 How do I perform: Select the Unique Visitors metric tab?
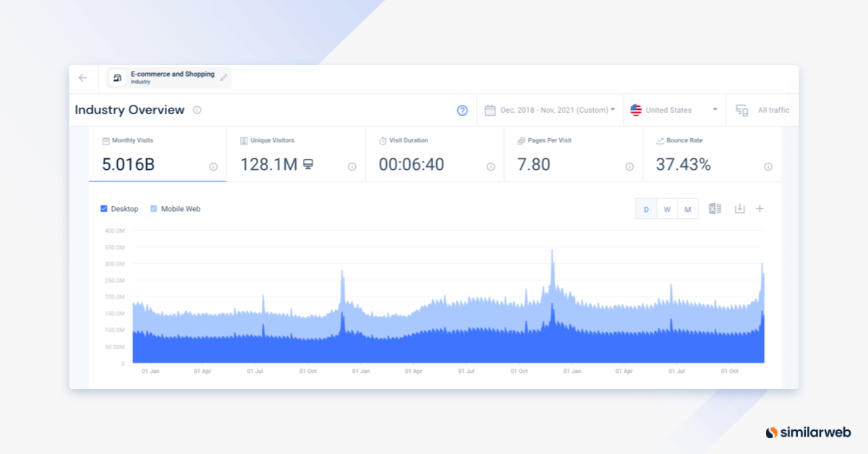(296, 154)
